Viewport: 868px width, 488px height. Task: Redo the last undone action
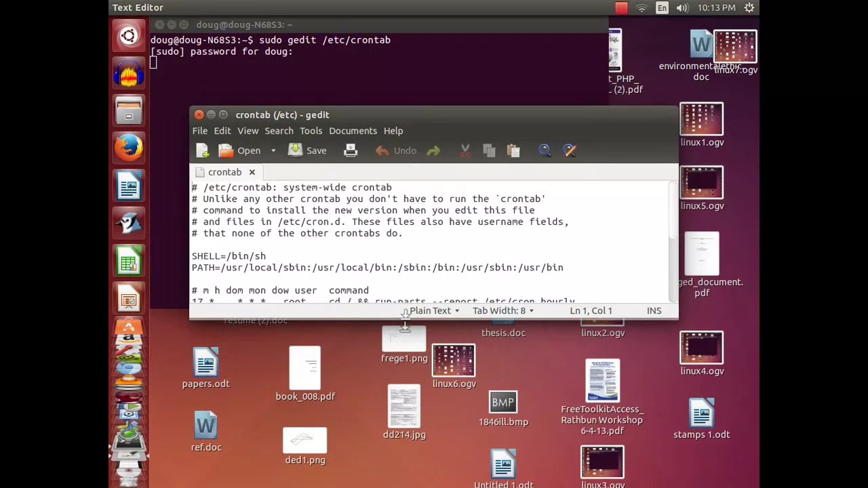[x=433, y=150]
